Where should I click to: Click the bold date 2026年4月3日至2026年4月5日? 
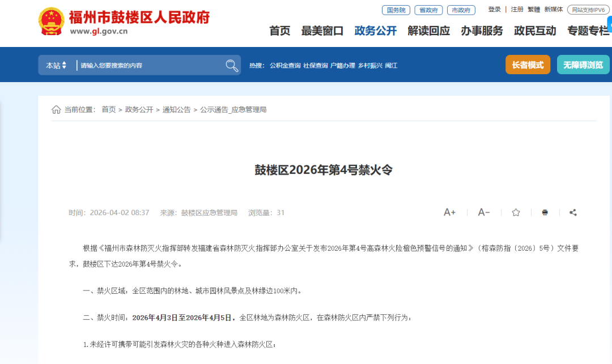[x=182, y=318]
